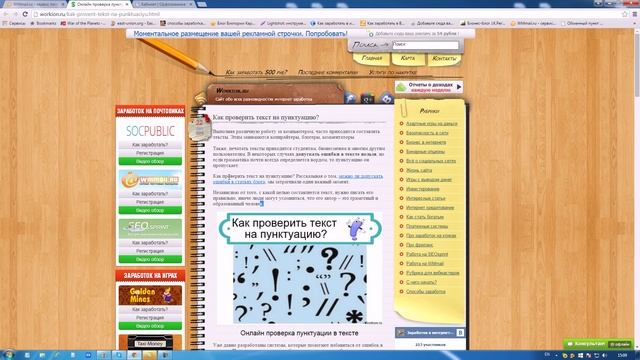Viewport: 640px width, 360px height.
Task: Open 'Платежные системы' category
Action: [x=427, y=226]
